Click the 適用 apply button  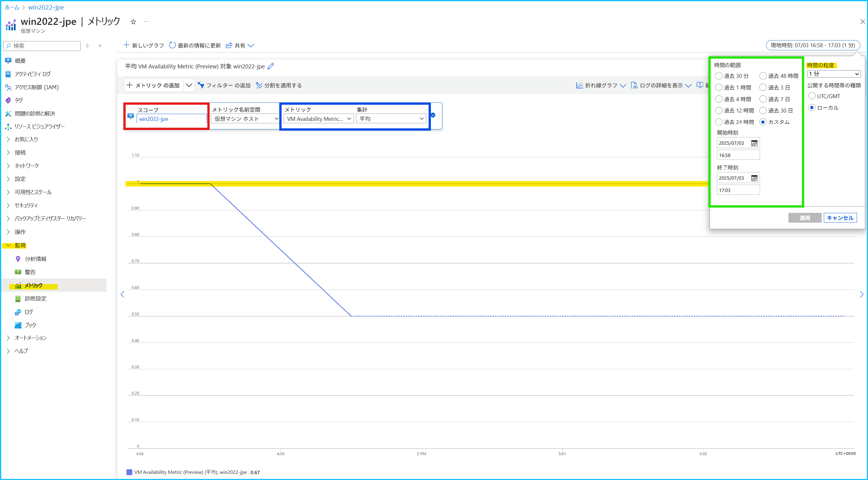[805, 218]
